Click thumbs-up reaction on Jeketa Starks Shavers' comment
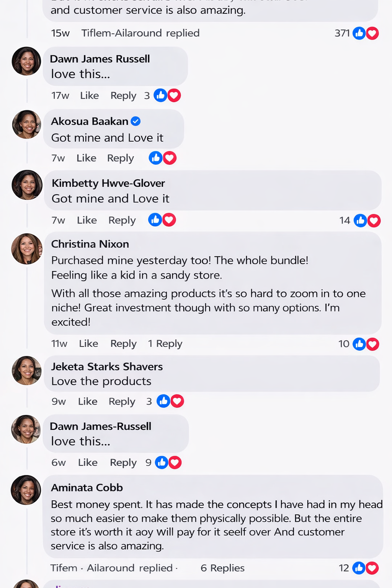The width and height of the screenshot is (392, 588). pyautogui.click(x=163, y=401)
